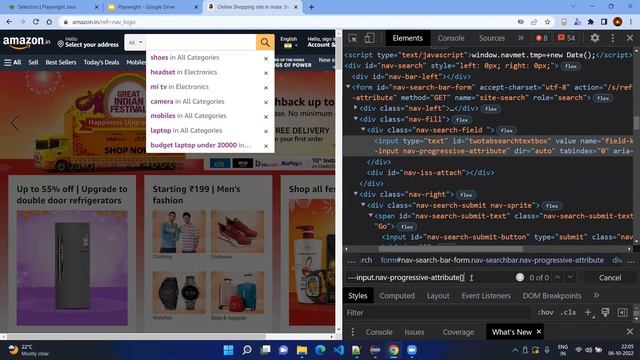Image resolution: width=640 pixels, height=360 pixels.
Task: Click Best Sellers in Amazon nav
Action: [61, 62]
